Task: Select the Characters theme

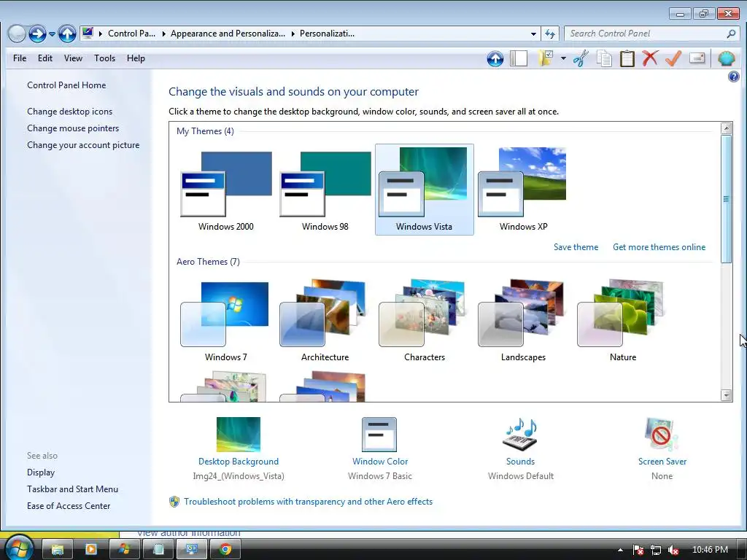Action: [x=425, y=320]
